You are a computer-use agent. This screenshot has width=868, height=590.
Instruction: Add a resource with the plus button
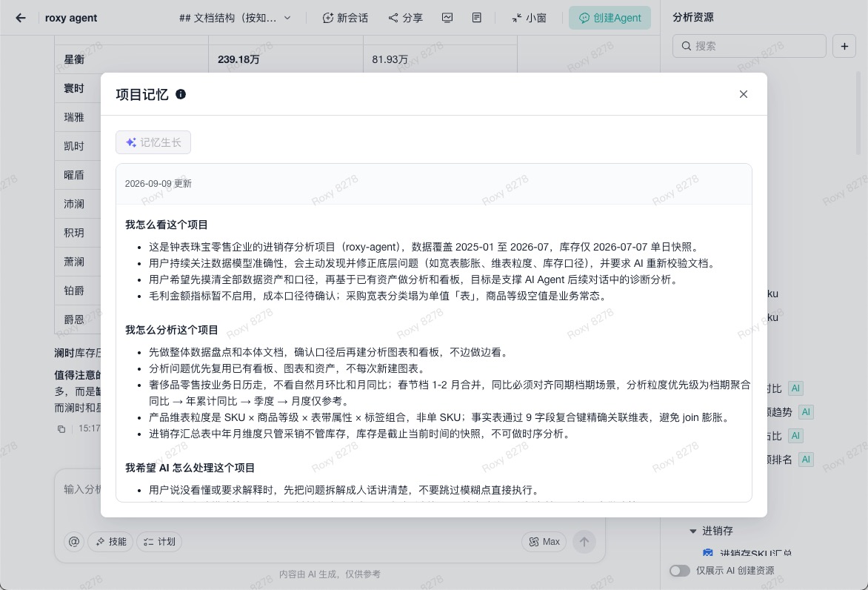(844, 46)
